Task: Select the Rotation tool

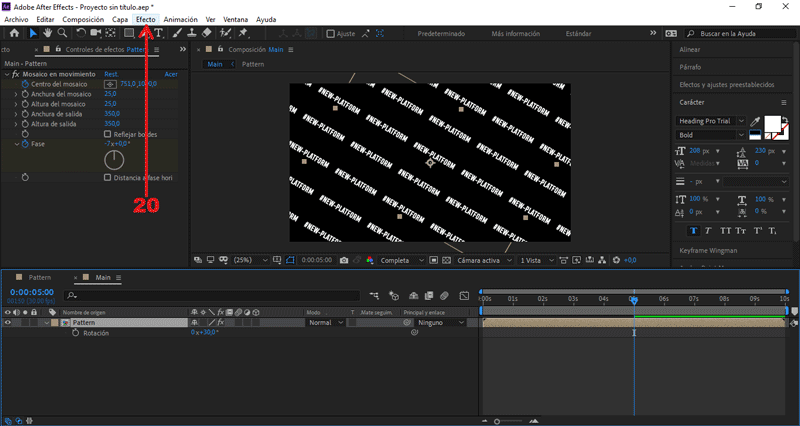Action: [81, 33]
